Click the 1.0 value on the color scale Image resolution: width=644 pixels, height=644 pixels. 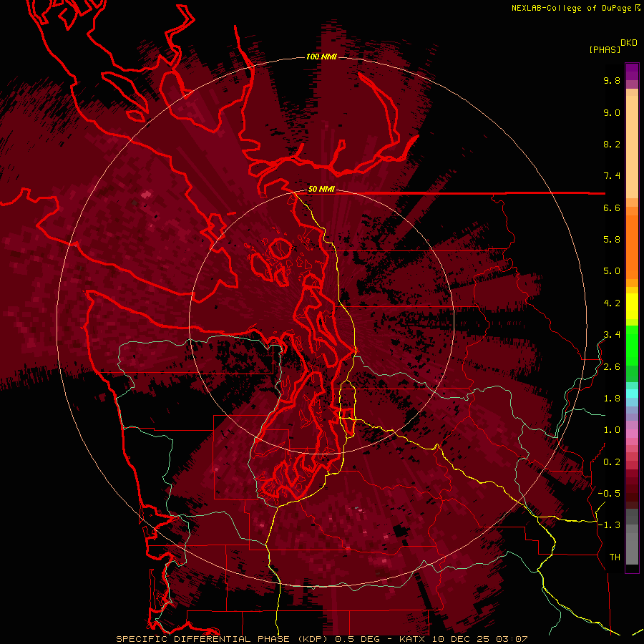[612, 430]
